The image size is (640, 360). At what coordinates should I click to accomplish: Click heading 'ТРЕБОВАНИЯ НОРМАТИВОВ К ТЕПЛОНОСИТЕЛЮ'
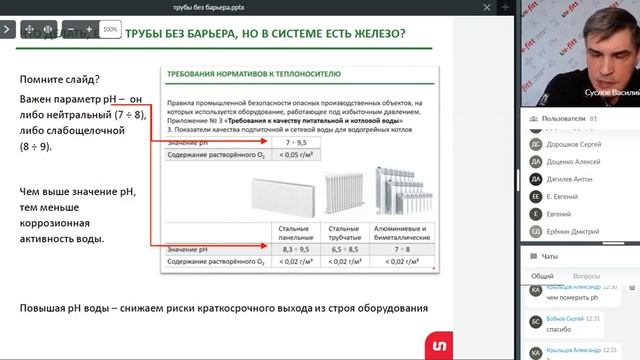pos(254,74)
